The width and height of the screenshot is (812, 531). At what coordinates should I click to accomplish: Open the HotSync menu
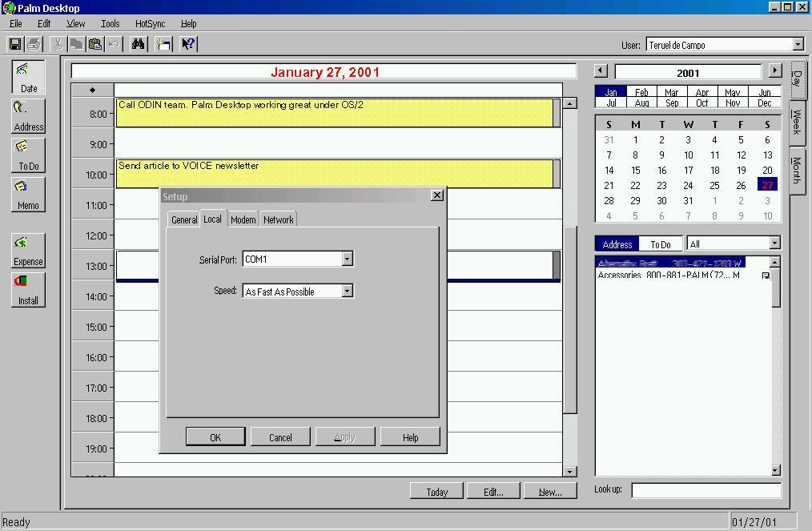[150, 24]
